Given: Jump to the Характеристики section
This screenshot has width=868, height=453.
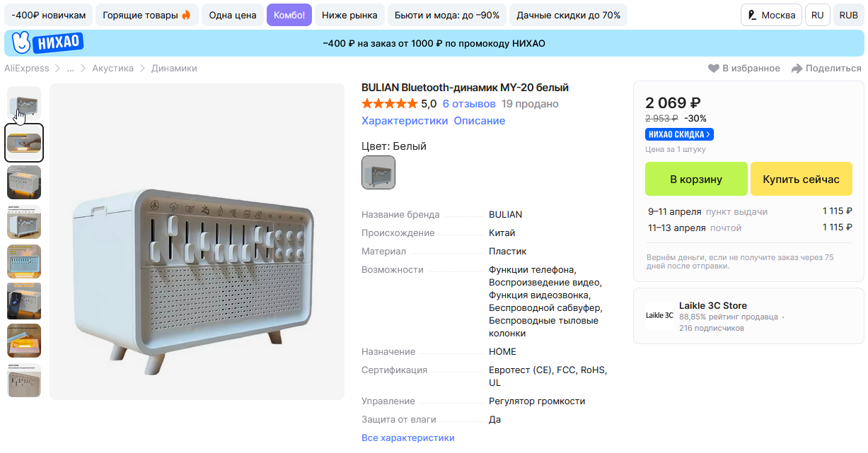Looking at the screenshot, I should pyautogui.click(x=405, y=121).
